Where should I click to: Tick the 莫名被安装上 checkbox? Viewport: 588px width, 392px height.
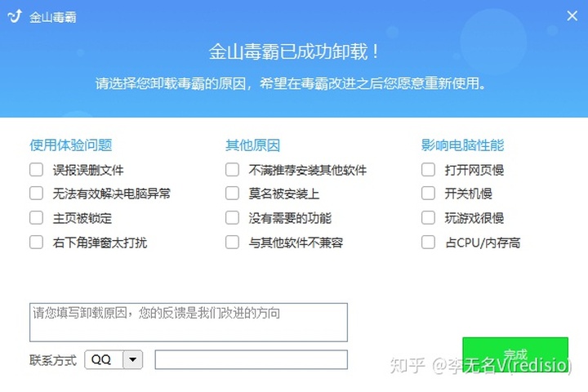(x=232, y=194)
